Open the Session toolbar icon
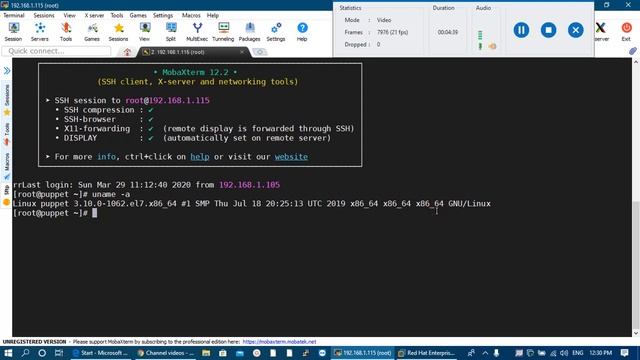Screen dimensions: 640x360 coord(13,32)
